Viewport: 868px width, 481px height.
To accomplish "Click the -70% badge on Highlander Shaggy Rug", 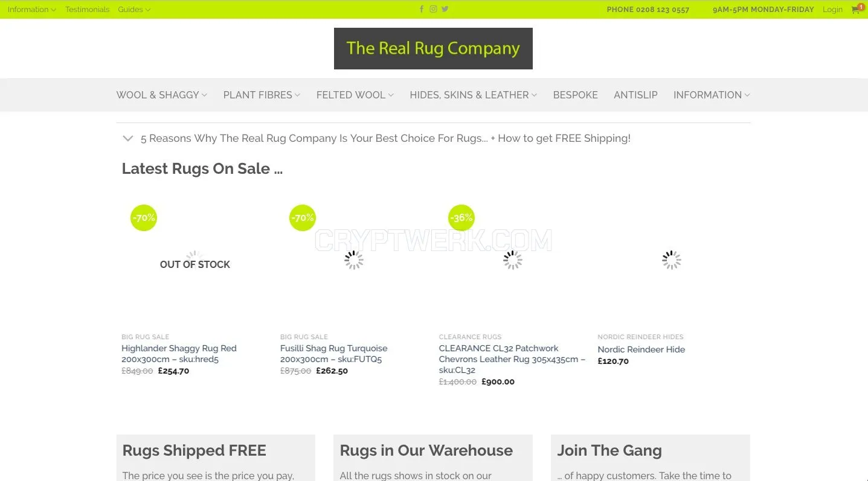I will [x=144, y=218].
